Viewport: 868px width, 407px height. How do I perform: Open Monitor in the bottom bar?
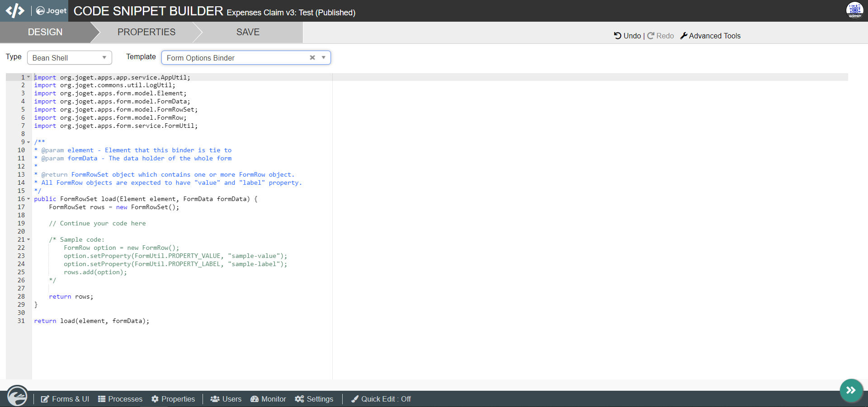[268, 399]
